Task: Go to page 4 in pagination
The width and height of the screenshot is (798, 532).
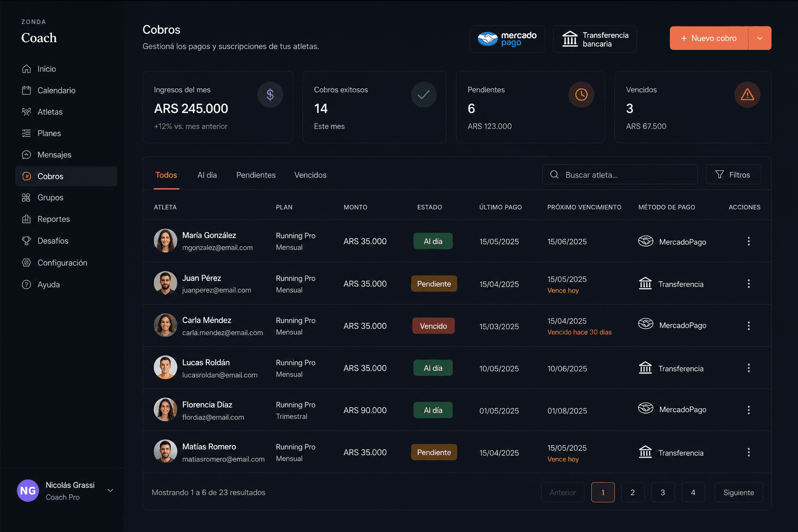Action: click(693, 493)
